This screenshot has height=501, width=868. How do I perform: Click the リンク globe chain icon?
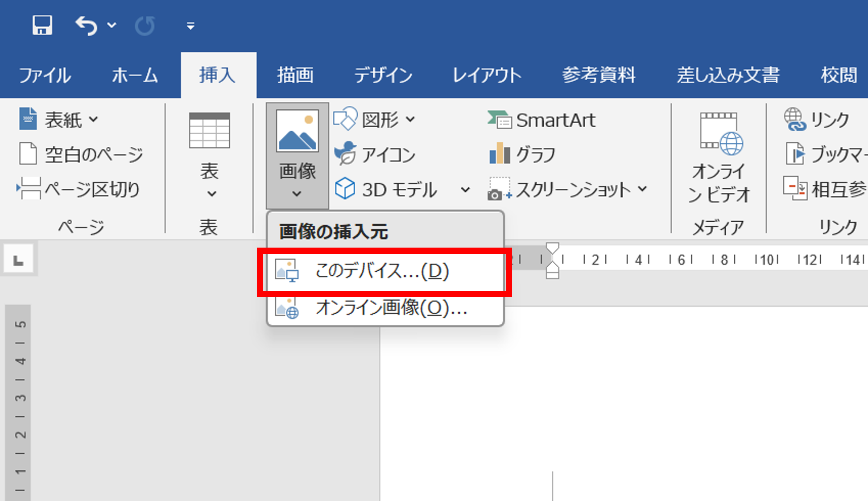(795, 119)
